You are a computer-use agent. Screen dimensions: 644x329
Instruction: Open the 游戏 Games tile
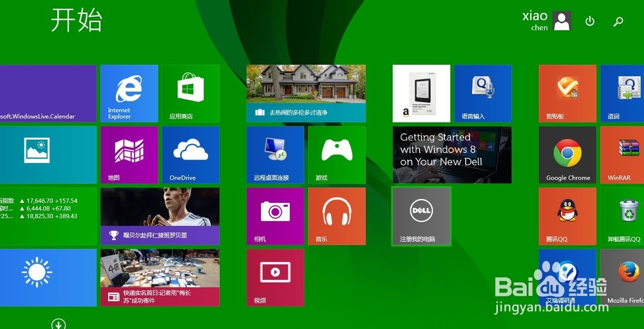pyautogui.click(x=337, y=155)
